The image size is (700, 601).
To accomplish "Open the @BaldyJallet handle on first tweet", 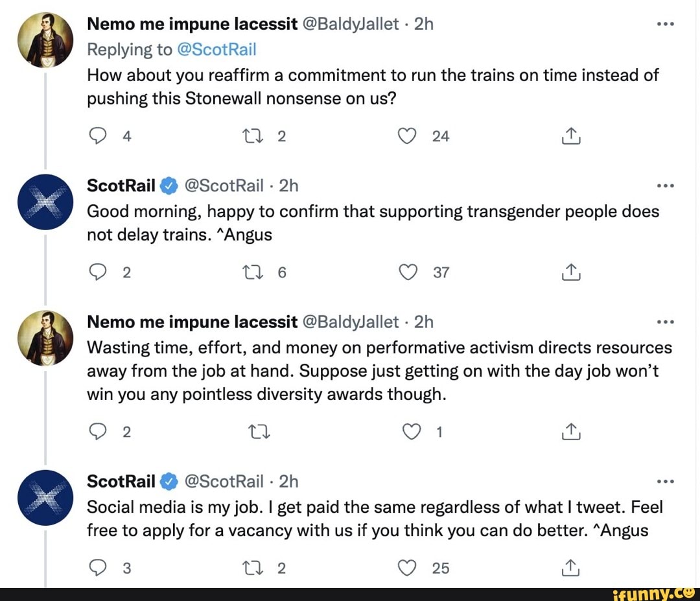I will pyautogui.click(x=351, y=25).
